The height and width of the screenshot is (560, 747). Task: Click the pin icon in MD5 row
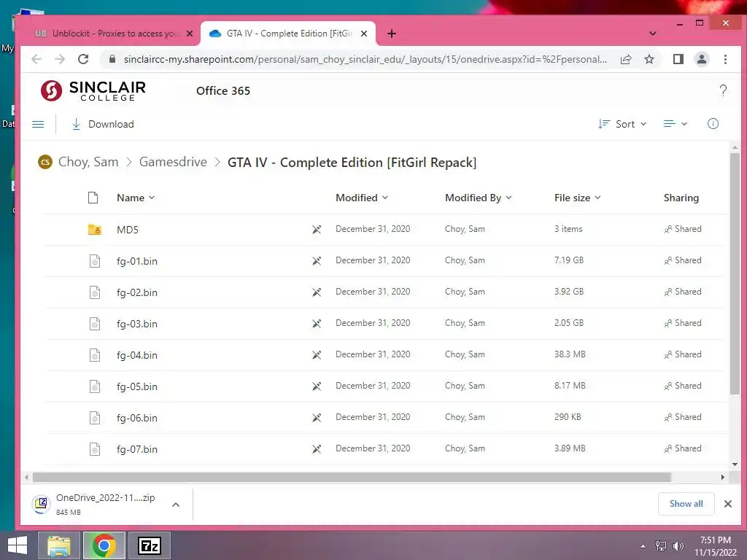tap(317, 230)
